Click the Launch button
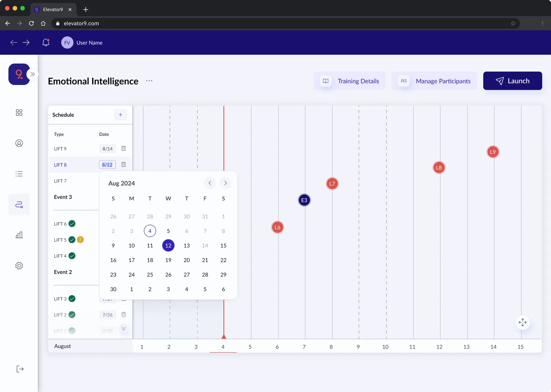Image resolution: width=551 pixels, height=392 pixels. click(512, 81)
